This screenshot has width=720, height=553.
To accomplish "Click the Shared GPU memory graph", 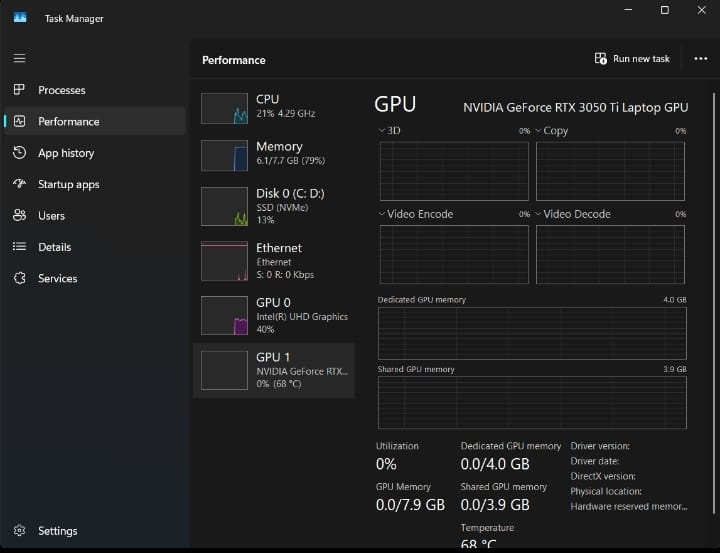I will tap(532, 403).
